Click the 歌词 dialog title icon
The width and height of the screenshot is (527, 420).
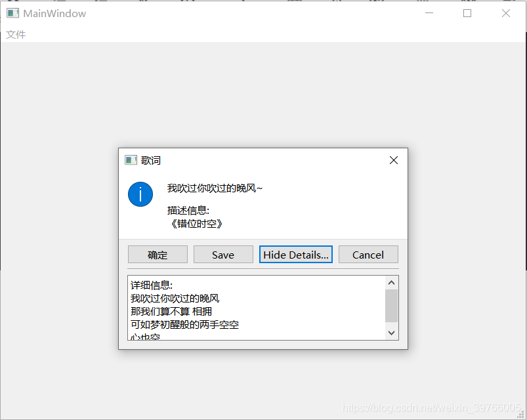(x=131, y=160)
